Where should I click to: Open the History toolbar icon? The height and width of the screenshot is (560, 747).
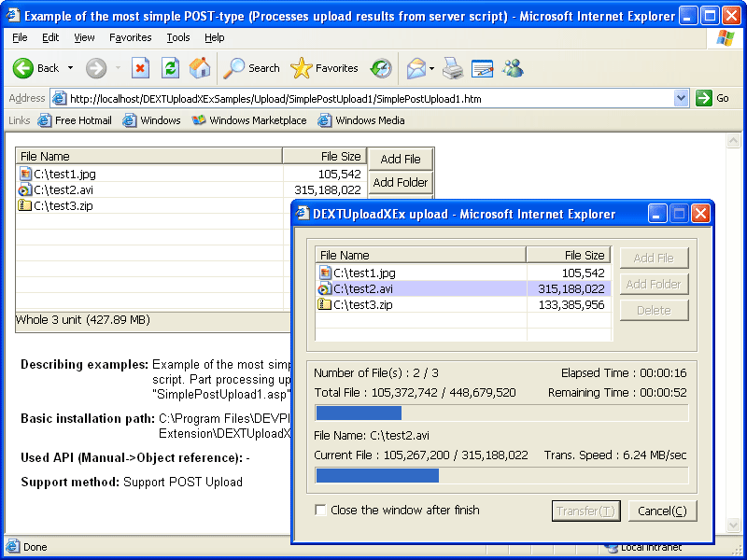(x=381, y=68)
